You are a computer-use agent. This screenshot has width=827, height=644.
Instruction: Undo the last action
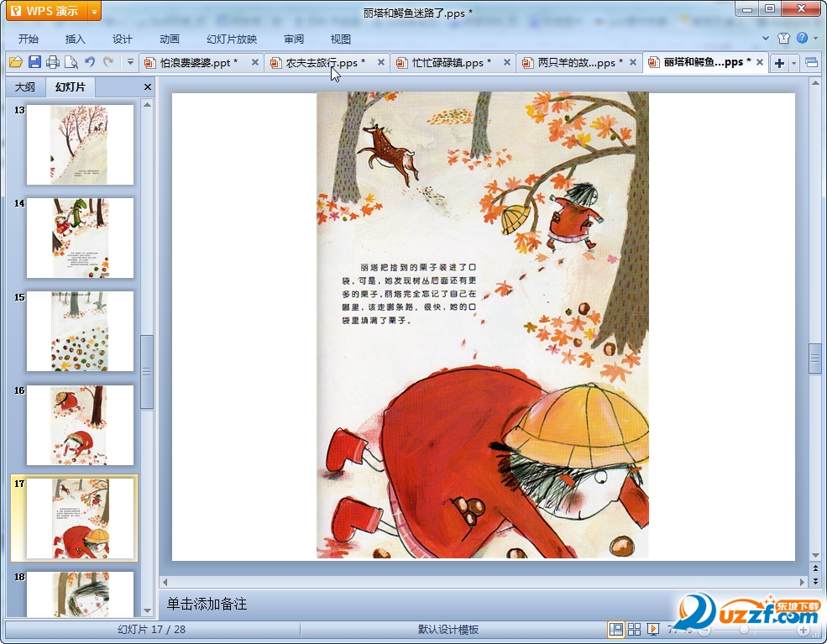point(90,62)
